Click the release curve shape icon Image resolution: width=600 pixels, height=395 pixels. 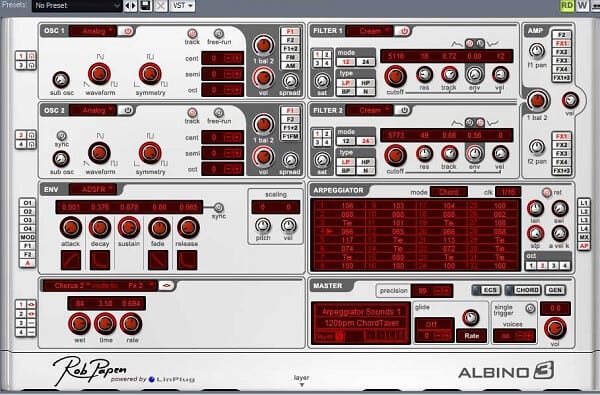point(187,260)
